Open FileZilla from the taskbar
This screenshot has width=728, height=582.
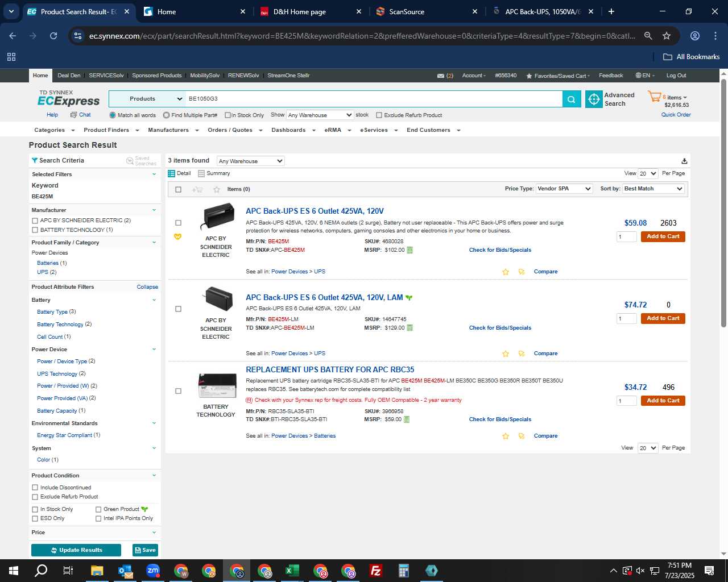(376, 571)
